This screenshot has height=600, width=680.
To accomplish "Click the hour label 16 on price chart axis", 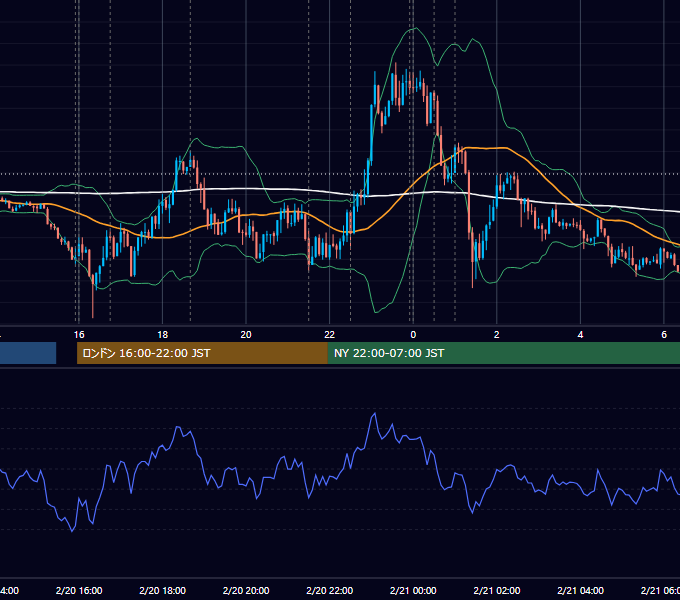I will click(79, 335).
